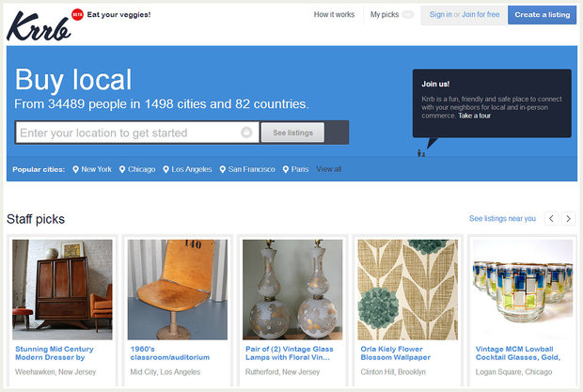Click the red beta badge icon
This screenshot has height=392, width=583.
[77, 15]
